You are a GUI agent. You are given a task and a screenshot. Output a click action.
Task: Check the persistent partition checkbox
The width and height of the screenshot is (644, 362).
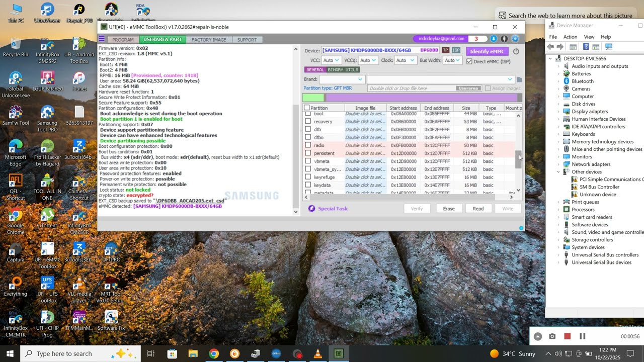[308, 153]
